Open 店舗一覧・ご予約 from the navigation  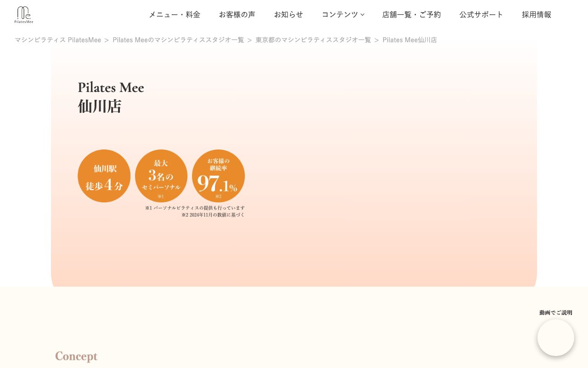[x=412, y=15]
